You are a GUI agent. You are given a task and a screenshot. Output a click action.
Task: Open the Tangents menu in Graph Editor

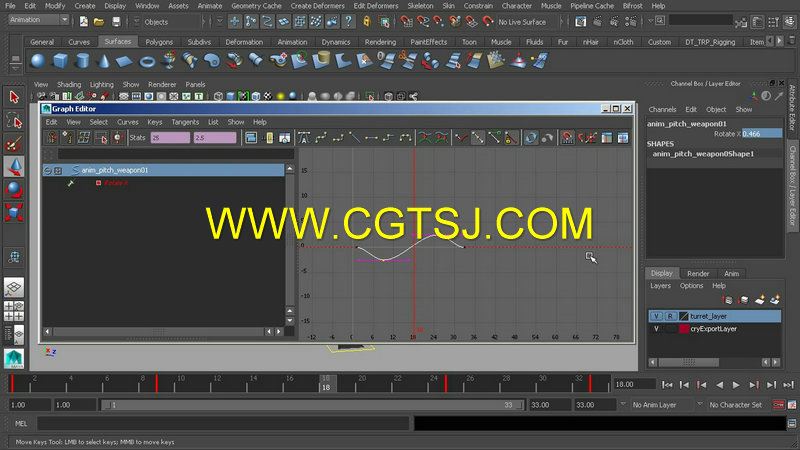pyautogui.click(x=185, y=122)
